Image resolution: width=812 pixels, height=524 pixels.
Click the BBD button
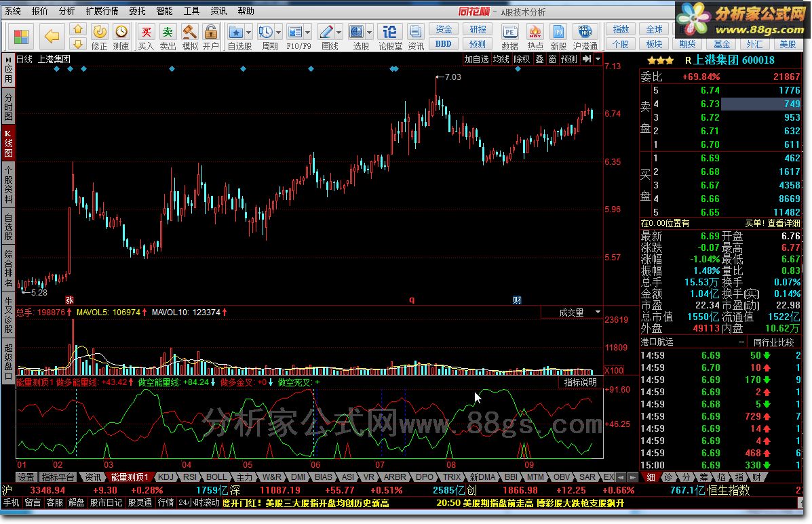click(444, 44)
